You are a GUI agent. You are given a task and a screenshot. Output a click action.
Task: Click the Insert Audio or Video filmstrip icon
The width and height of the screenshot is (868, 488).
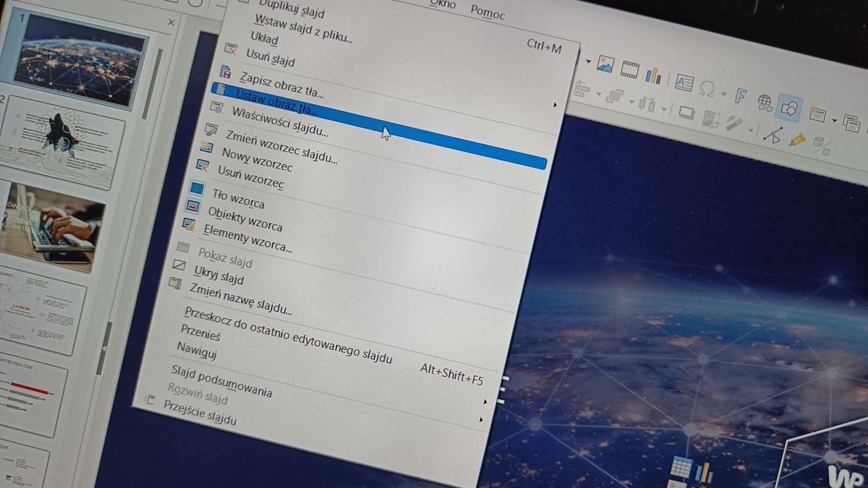pyautogui.click(x=629, y=69)
